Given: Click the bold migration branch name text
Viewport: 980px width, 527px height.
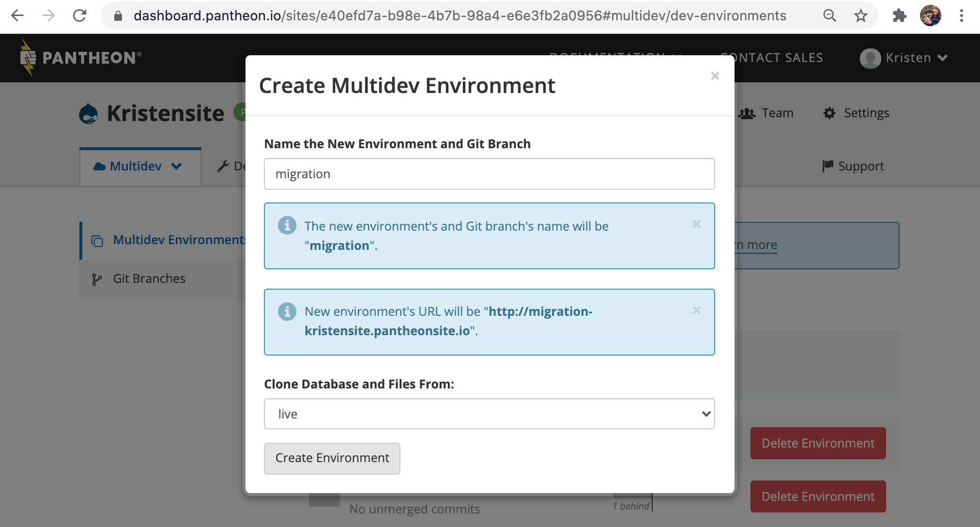Looking at the screenshot, I should pyautogui.click(x=339, y=246).
